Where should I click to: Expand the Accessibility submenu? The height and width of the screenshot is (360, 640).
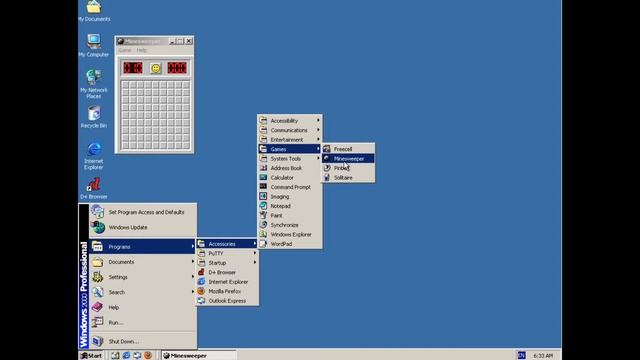tap(290, 120)
